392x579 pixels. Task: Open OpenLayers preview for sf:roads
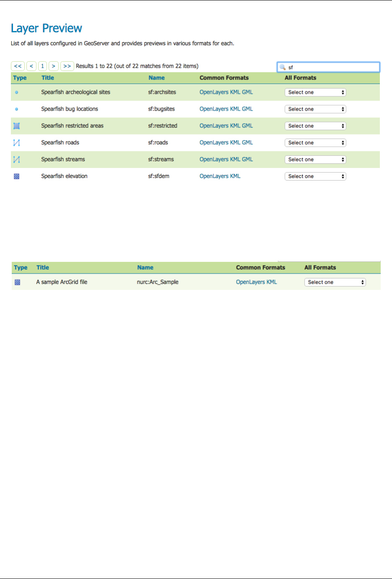[x=214, y=142]
